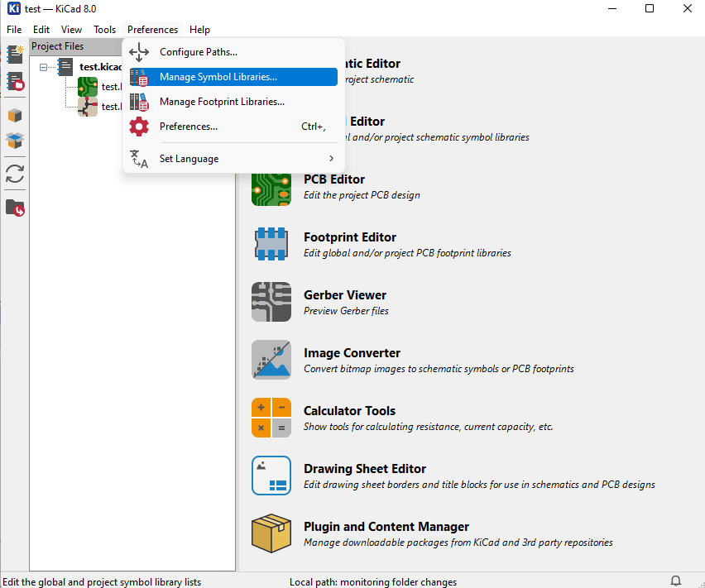Click the Manage Footprint Libraries icon
This screenshot has height=588, width=705.
point(139,102)
